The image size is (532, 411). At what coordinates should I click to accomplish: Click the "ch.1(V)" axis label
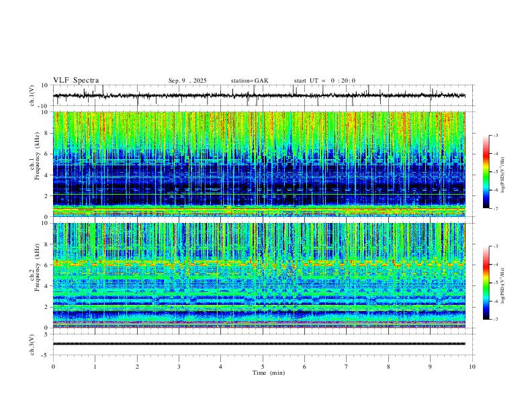pyautogui.click(x=32, y=95)
